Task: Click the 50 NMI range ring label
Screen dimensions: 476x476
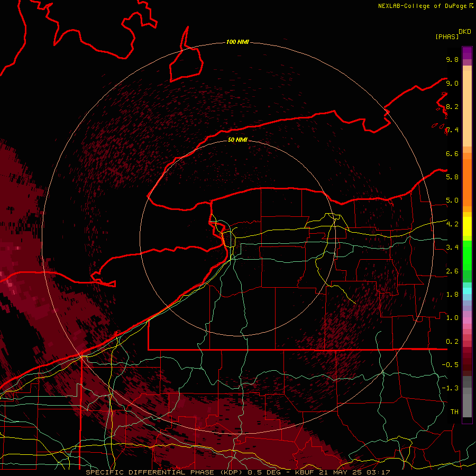Action: (237, 140)
